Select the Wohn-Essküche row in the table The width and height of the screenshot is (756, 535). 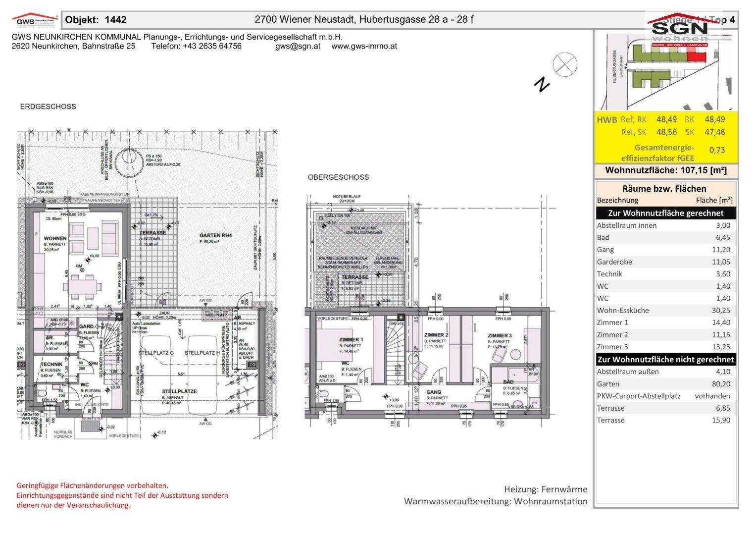(x=666, y=311)
